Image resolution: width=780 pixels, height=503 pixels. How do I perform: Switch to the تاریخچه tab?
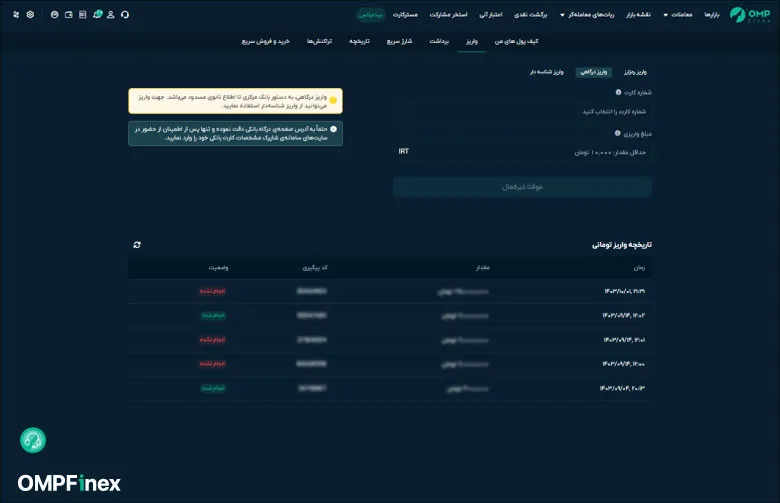(359, 41)
